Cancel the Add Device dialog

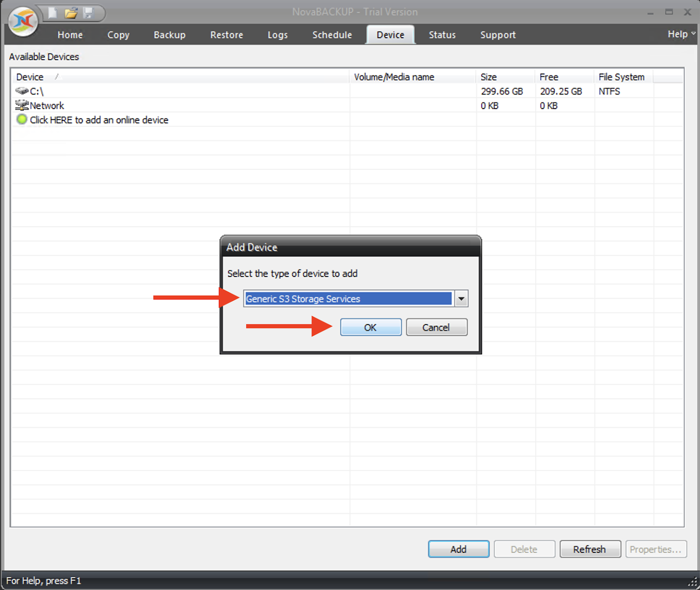437,327
